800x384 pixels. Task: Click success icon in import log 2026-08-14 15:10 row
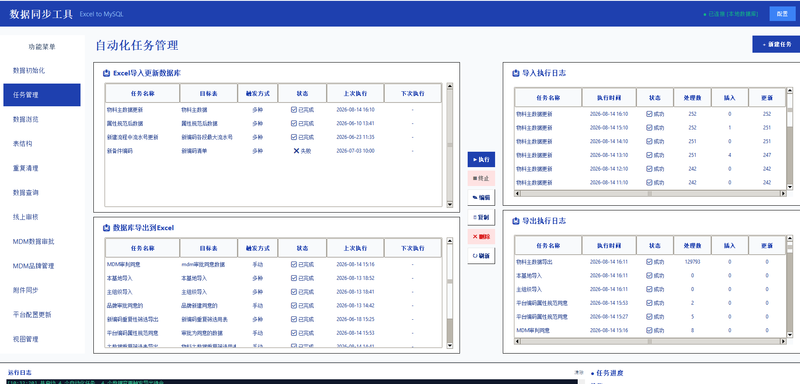pyautogui.click(x=649, y=128)
